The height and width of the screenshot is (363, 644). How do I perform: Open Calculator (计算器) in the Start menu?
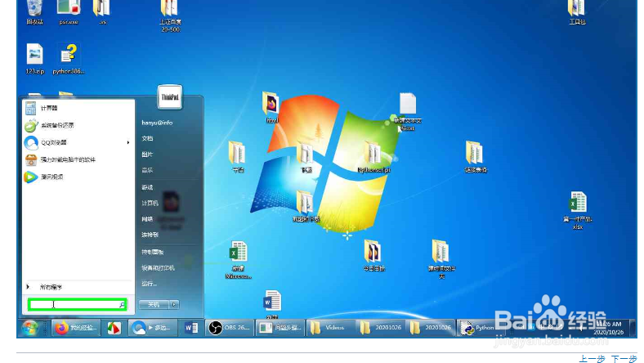coord(78,108)
